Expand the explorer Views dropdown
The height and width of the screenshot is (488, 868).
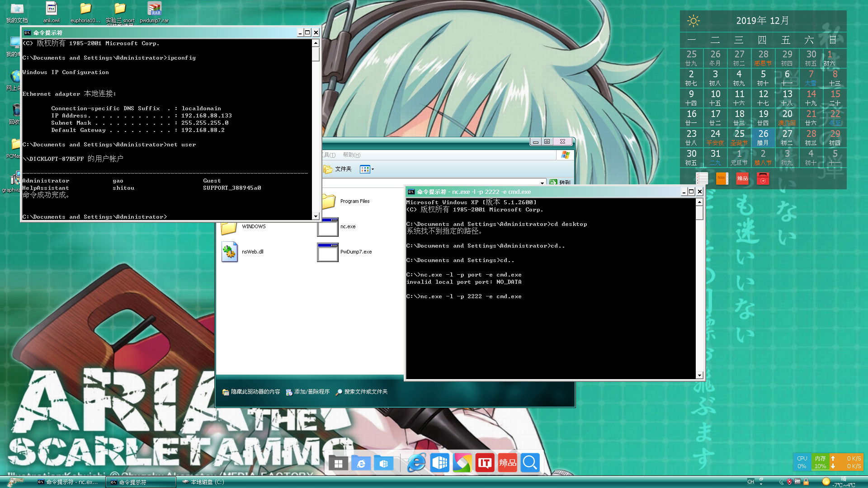tap(373, 169)
